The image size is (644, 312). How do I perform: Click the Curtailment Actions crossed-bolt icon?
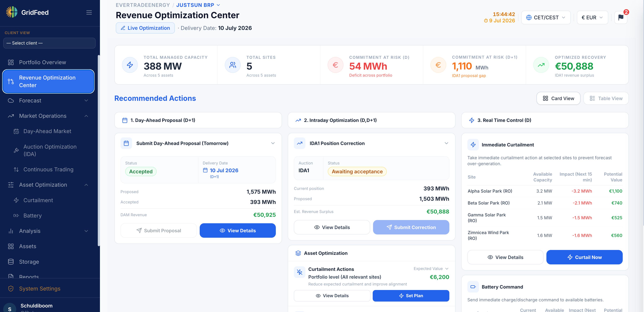click(x=299, y=272)
